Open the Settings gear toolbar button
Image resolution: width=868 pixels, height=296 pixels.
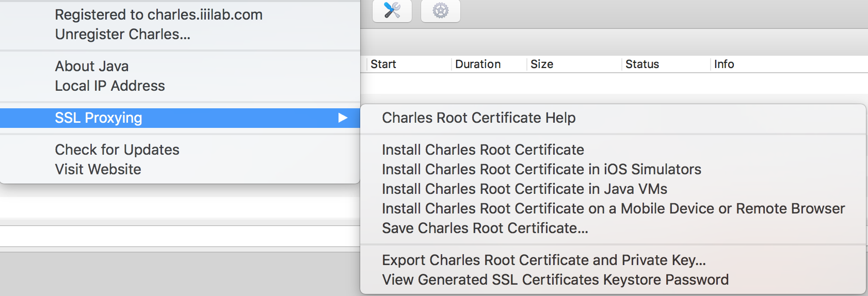(x=441, y=10)
